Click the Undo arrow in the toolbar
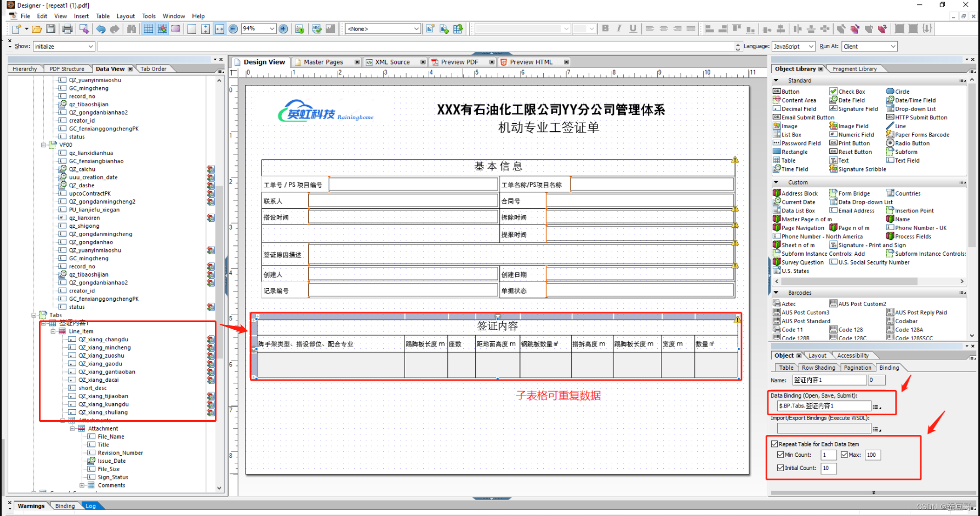Image resolution: width=980 pixels, height=516 pixels. point(101,29)
